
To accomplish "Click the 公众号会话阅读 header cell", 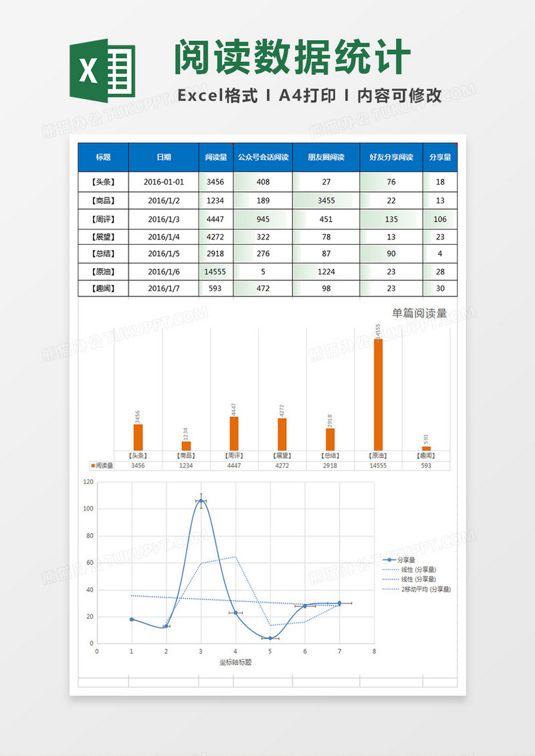I will [x=263, y=157].
